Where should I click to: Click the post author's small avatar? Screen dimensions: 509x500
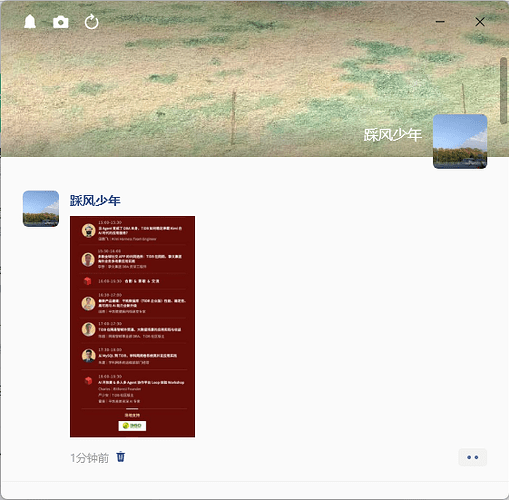[x=41, y=209]
